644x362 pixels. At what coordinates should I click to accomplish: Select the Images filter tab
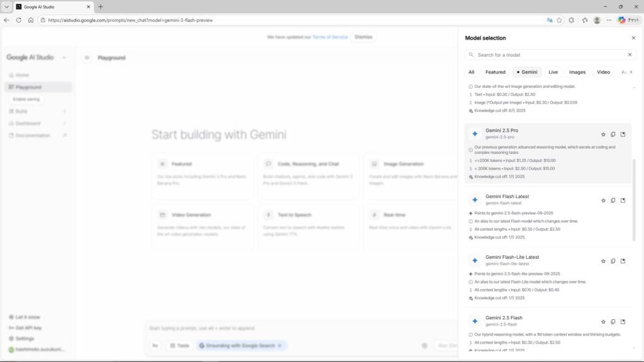[577, 72]
